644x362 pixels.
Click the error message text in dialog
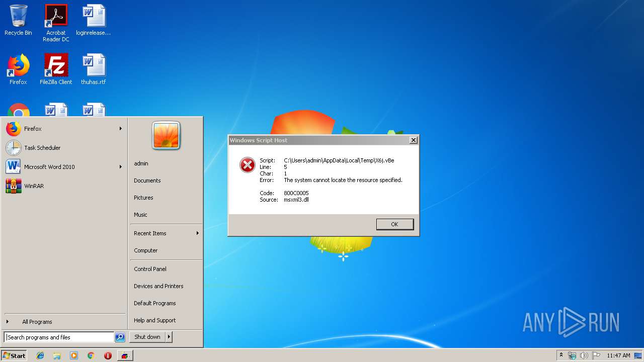click(x=343, y=180)
